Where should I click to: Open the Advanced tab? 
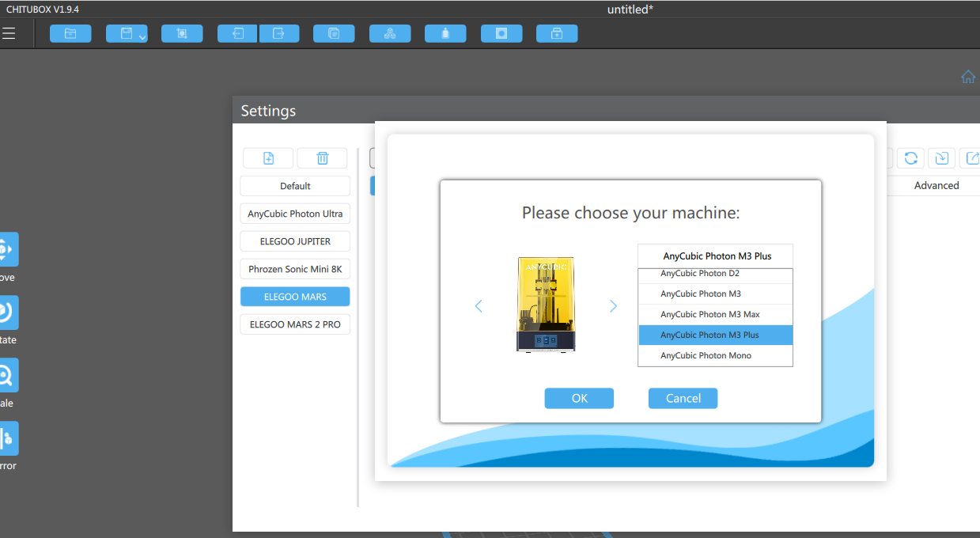point(936,185)
